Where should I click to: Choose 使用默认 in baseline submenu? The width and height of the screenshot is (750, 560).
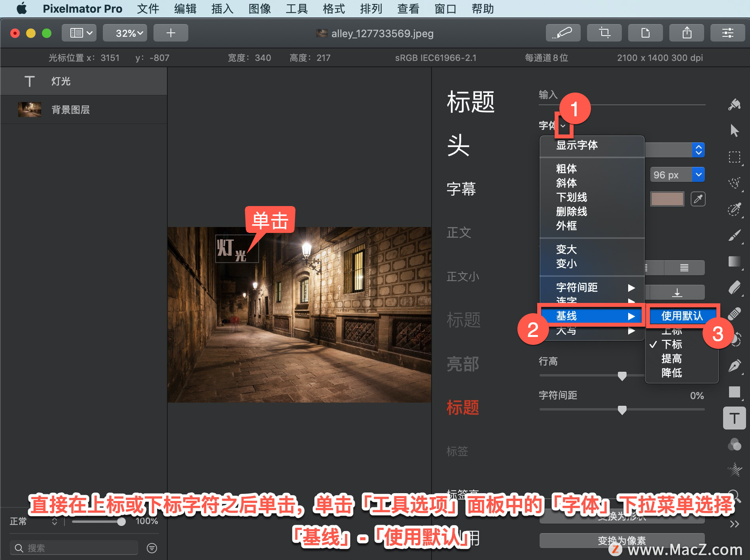click(x=682, y=316)
